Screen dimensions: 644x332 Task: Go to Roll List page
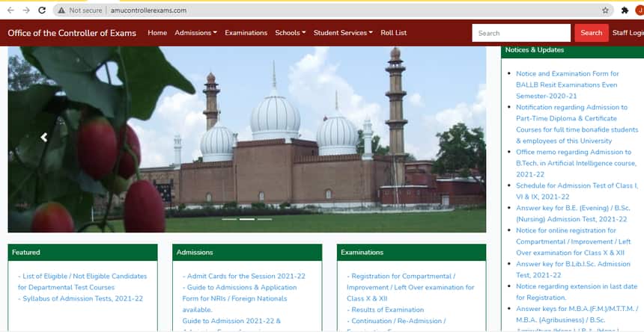click(393, 33)
